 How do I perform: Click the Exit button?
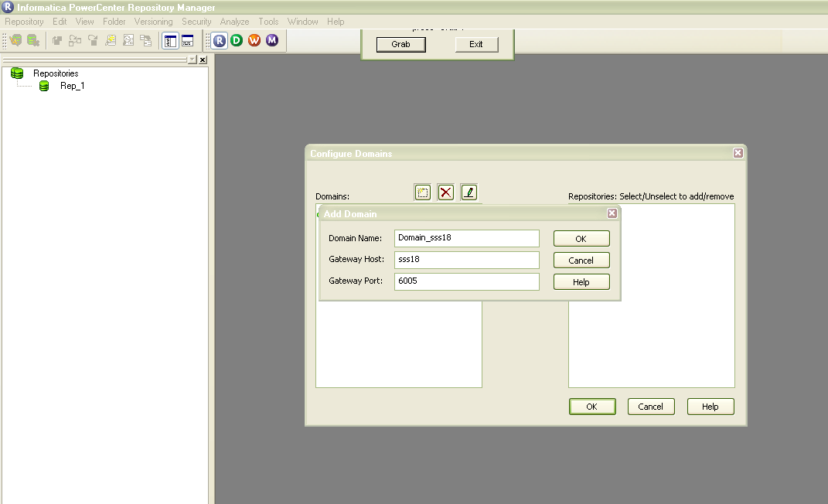pyautogui.click(x=476, y=44)
